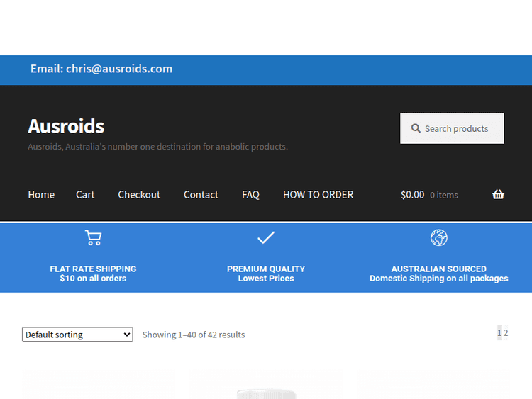Click '$10 on all orders' text
The image size is (532, 399).
tap(94, 279)
